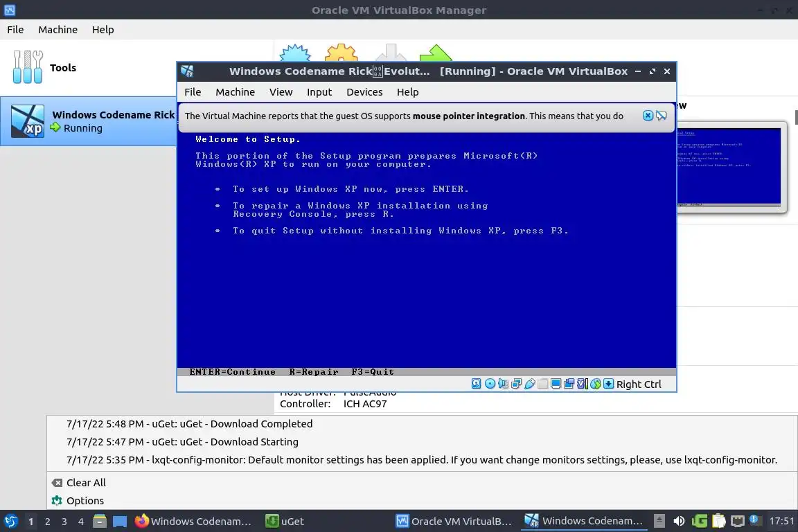The image size is (798, 532).
Task: Open File menu in the running VM window
Action: [193, 92]
